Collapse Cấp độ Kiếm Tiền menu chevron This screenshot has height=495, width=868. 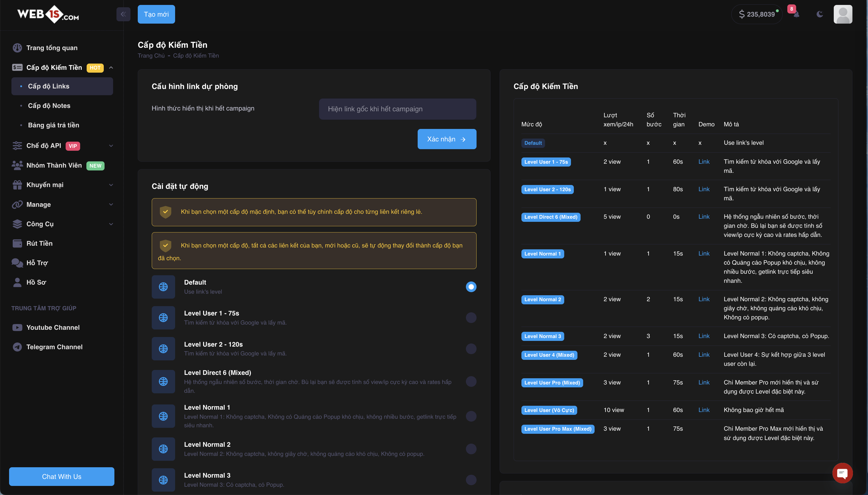click(x=111, y=68)
